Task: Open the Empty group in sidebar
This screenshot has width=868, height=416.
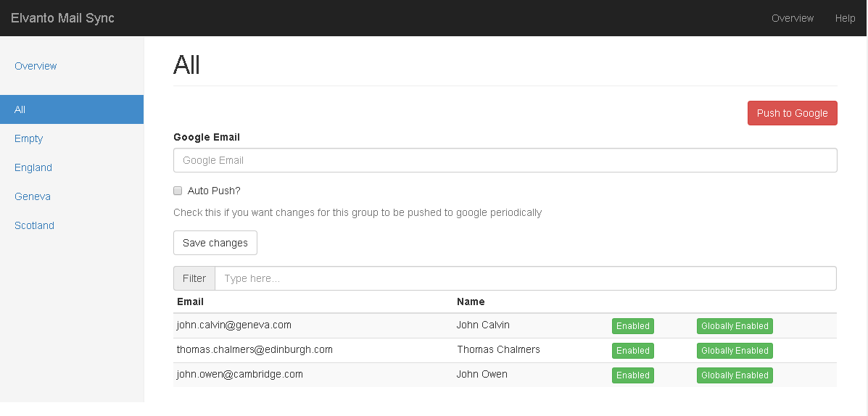Action: [29, 138]
